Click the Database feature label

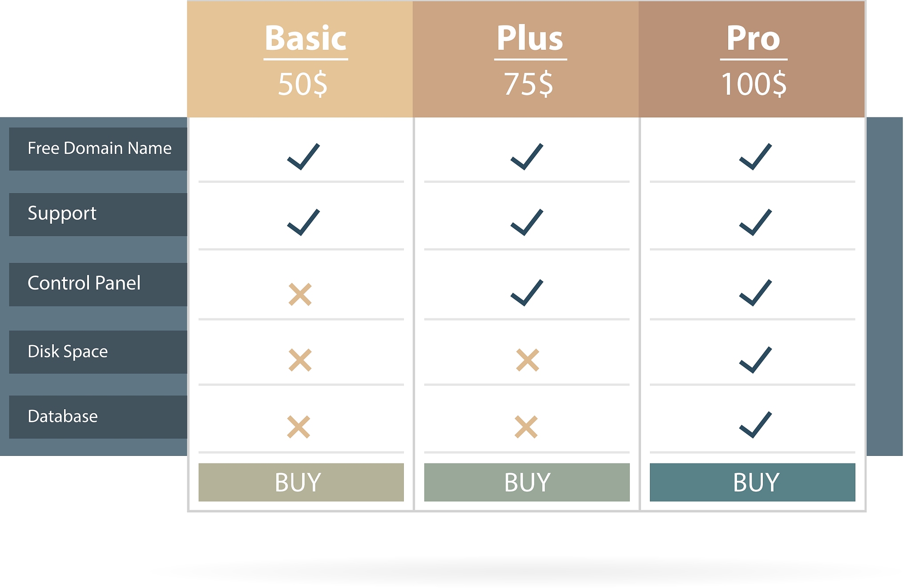point(63,417)
